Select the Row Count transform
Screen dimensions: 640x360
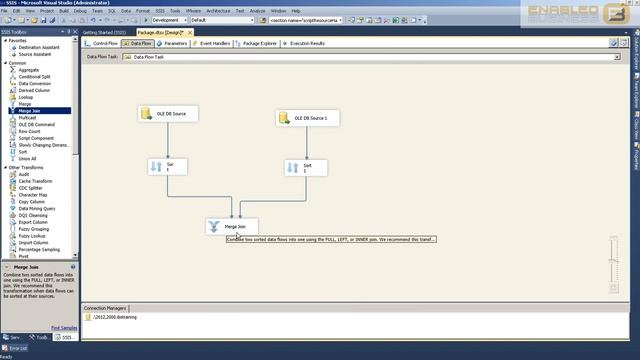29,131
